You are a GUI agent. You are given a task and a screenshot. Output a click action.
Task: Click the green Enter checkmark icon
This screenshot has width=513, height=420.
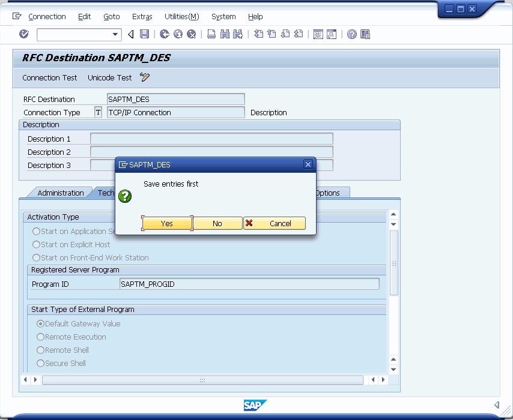pyautogui.click(x=24, y=34)
